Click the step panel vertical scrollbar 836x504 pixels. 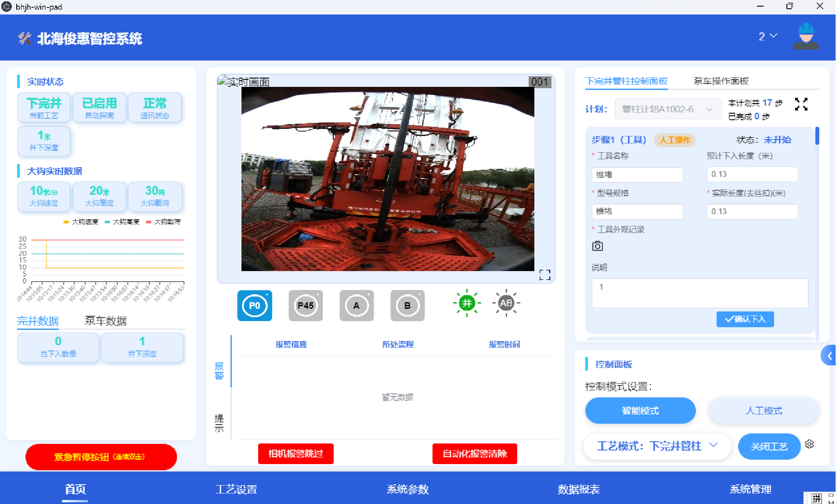click(817, 136)
